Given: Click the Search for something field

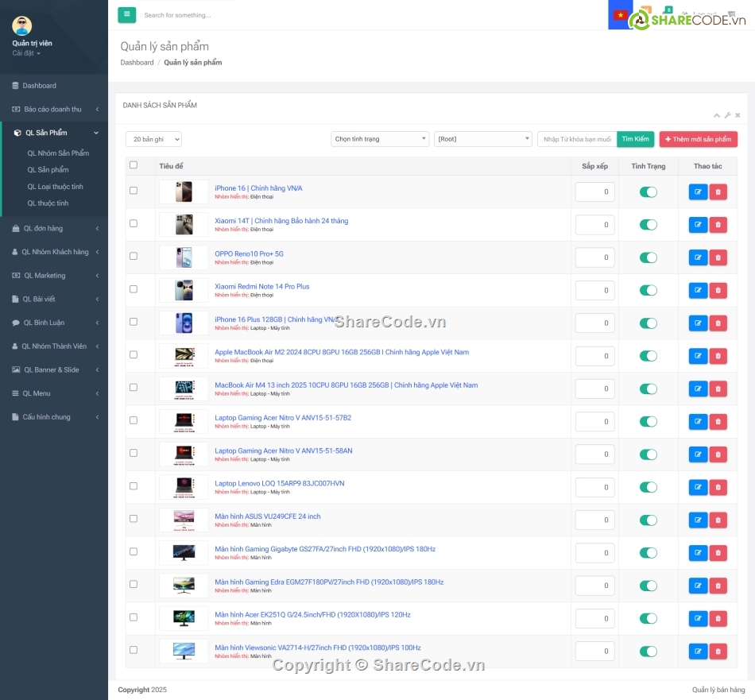Looking at the screenshot, I should click(x=178, y=15).
